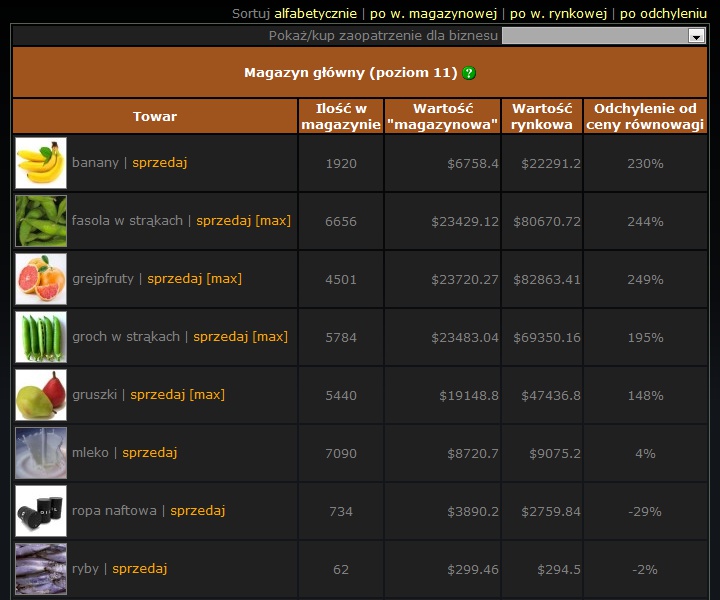Viewport: 720px width, 600px height.
Task: Click sprzedaj for fasola w strąkach
Action: [224, 220]
